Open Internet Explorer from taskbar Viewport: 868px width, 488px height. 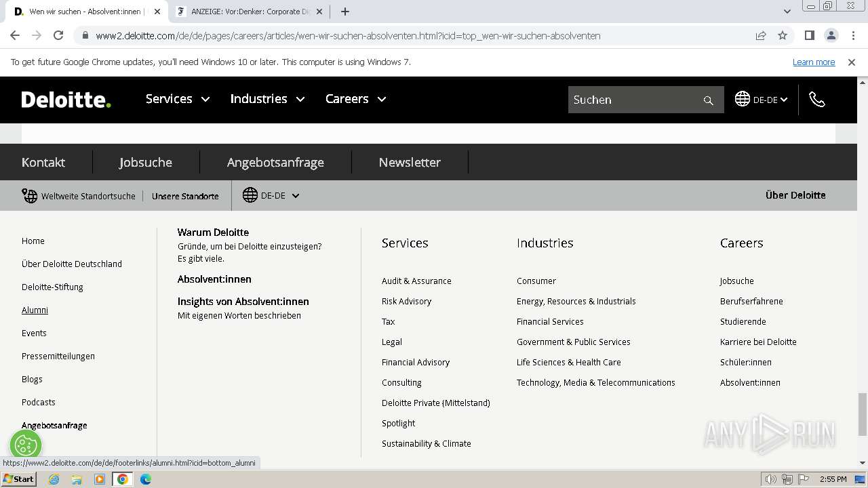click(x=54, y=479)
